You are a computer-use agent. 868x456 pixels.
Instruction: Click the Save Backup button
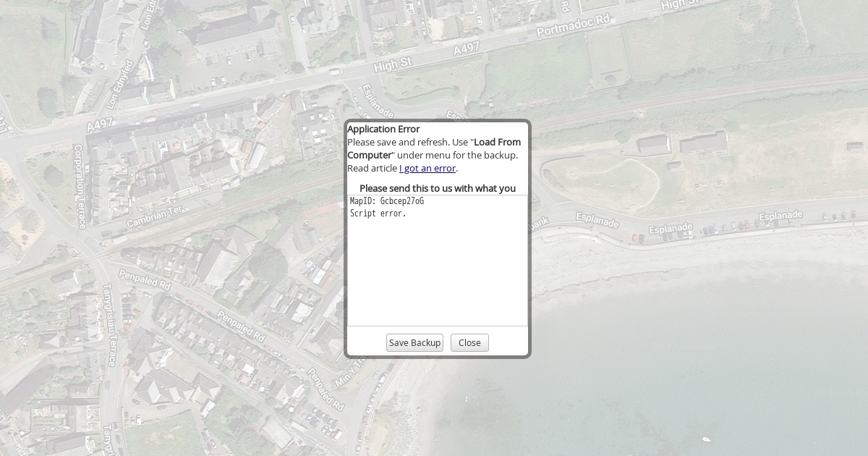pyautogui.click(x=414, y=343)
